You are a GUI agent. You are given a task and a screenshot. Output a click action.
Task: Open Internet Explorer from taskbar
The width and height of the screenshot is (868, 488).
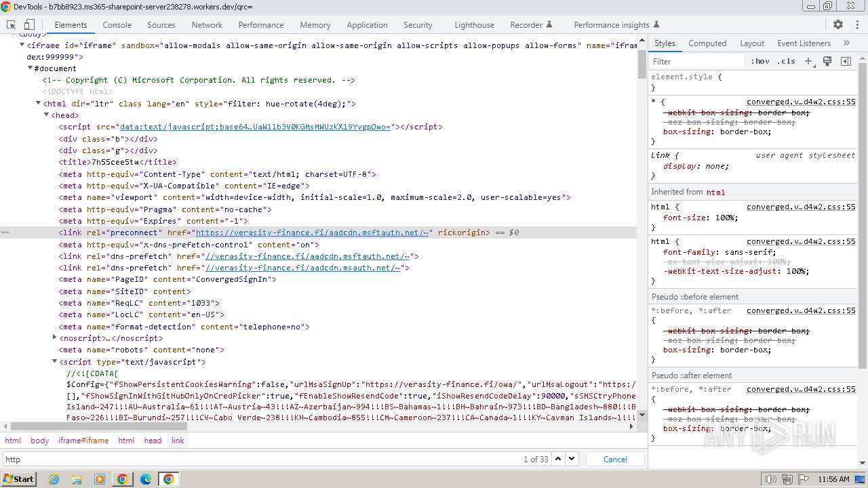[x=54, y=479]
